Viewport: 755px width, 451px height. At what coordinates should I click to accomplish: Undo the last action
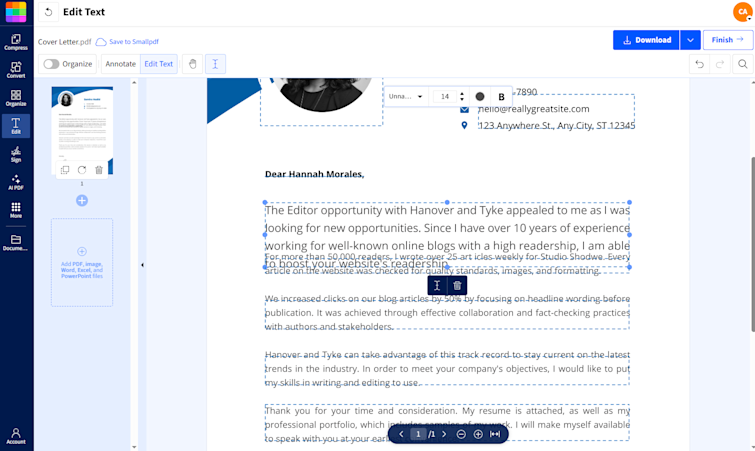700,64
